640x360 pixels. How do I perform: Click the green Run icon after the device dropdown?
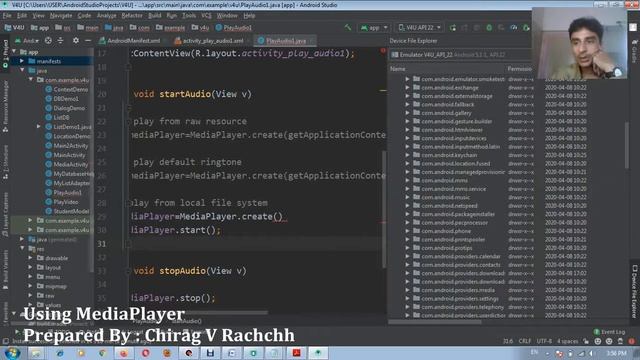coord(453,28)
